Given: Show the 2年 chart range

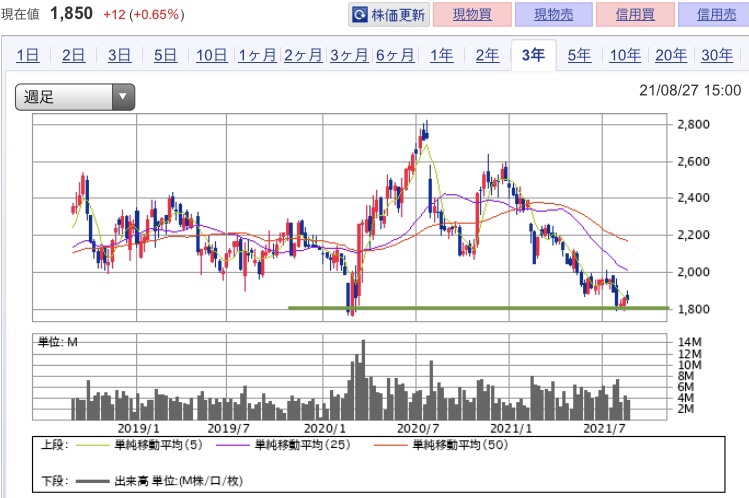Looking at the screenshot, I should (487, 55).
